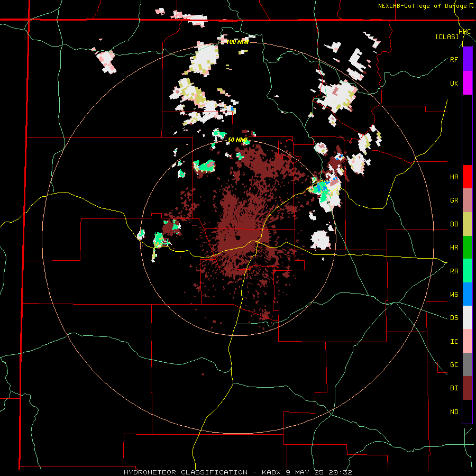
Task: Click the BD legend label
Action: coord(454,224)
